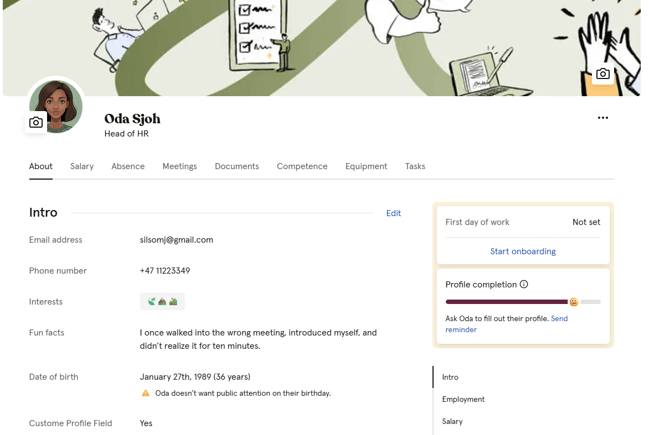Click the profile completion emoji marker
Screen dimensions: 649x435
[573, 302]
